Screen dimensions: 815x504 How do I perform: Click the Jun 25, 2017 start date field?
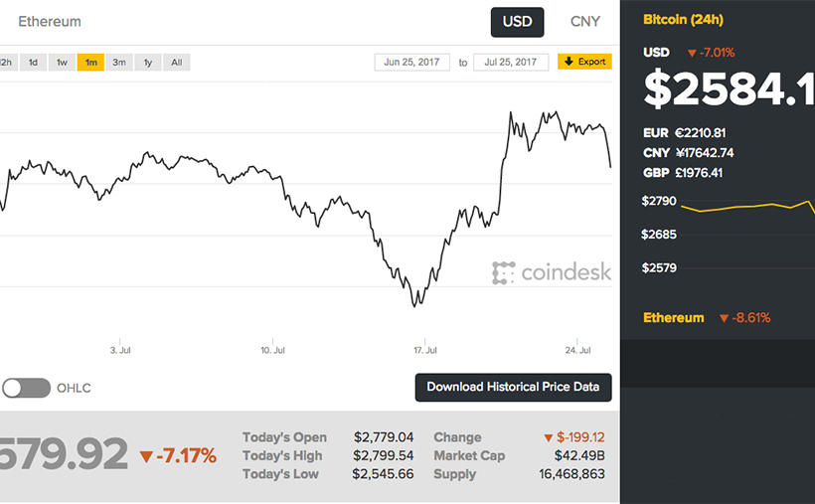point(412,62)
